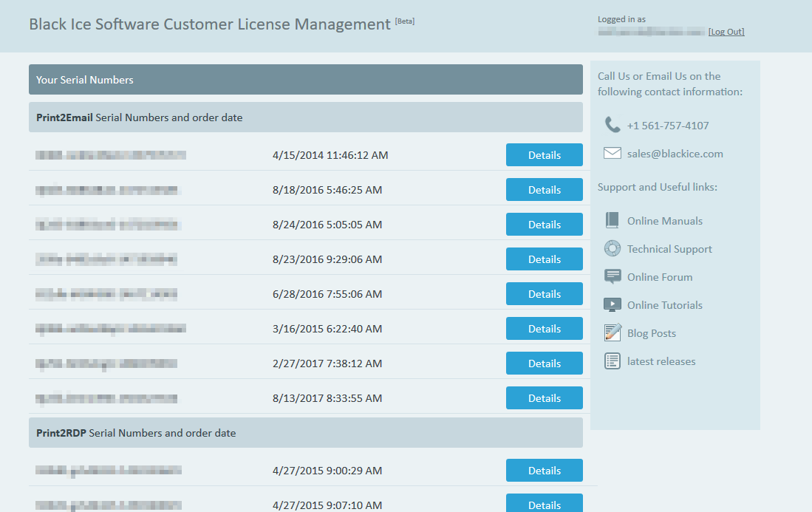
Task: Open Details for the 3/16/2015 6:22:40 AM order
Action: pyautogui.click(x=545, y=328)
